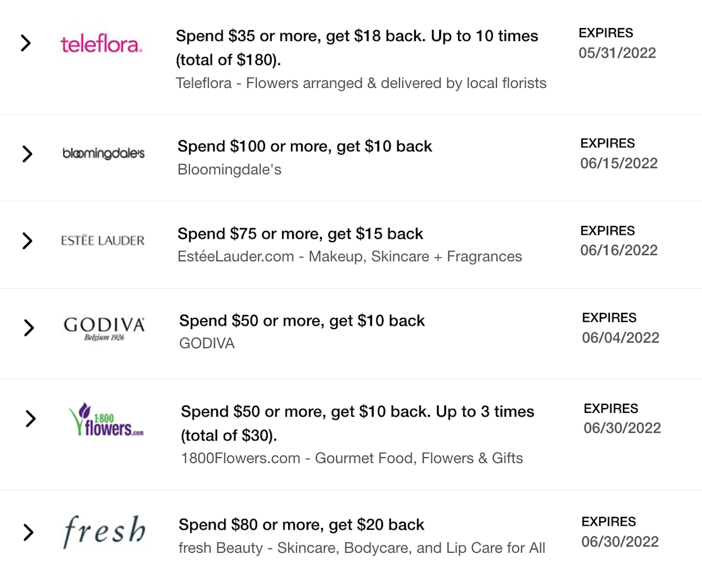Expand the Estée Lauder offer chevron

(x=27, y=240)
